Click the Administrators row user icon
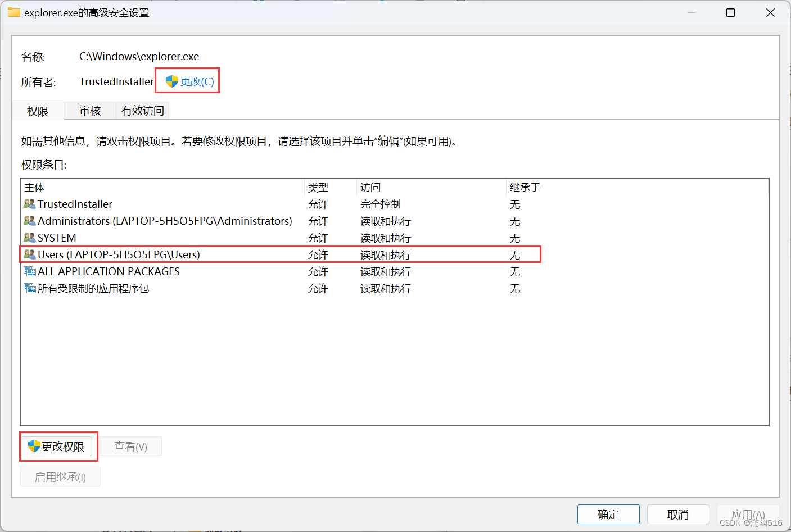The image size is (791, 532). click(x=30, y=221)
